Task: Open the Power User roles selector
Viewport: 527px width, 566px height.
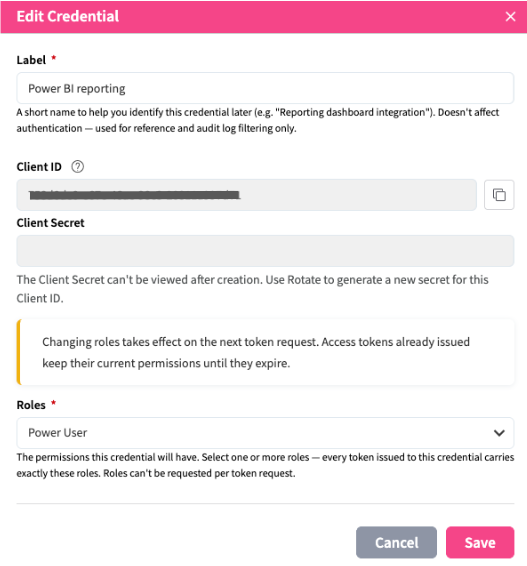Action: 265,432
